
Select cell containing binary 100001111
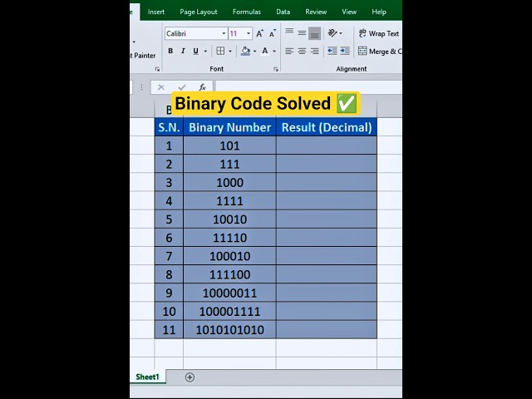point(229,311)
